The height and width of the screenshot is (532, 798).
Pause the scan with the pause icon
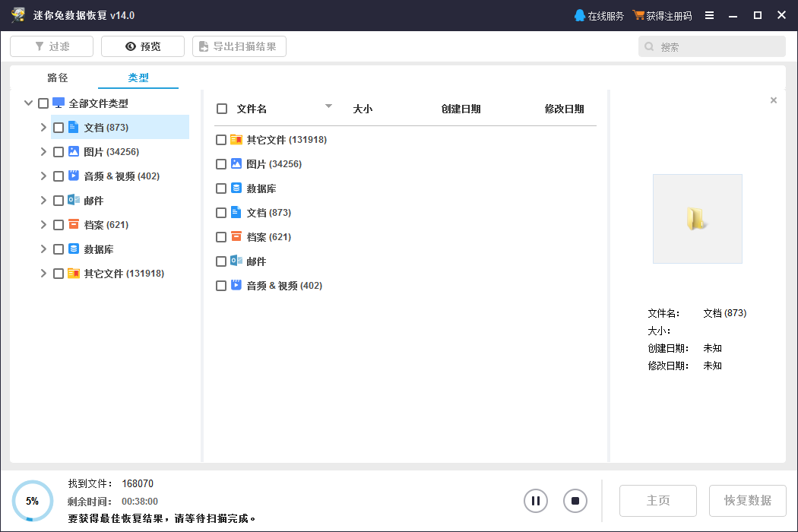tap(536, 501)
